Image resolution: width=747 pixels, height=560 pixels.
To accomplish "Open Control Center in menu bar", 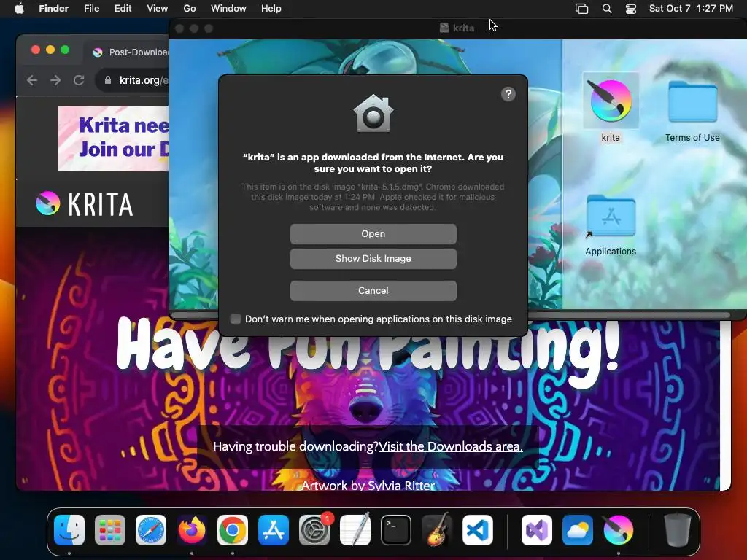I will tap(631, 9).
